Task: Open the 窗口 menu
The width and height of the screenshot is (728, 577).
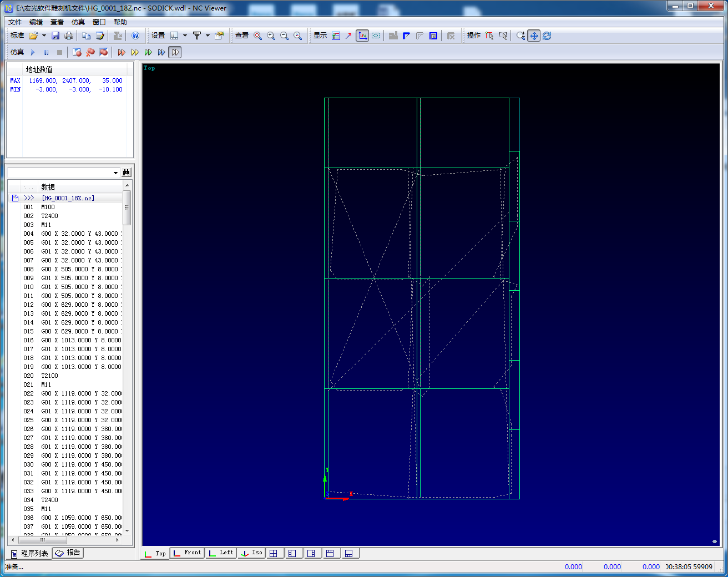Action: click(99, 22)
